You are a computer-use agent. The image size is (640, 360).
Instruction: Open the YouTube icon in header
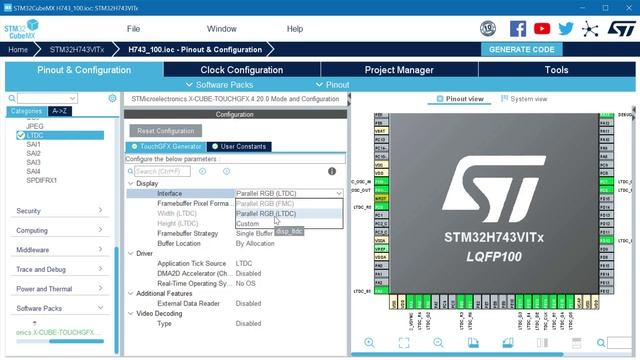(542, 29)
